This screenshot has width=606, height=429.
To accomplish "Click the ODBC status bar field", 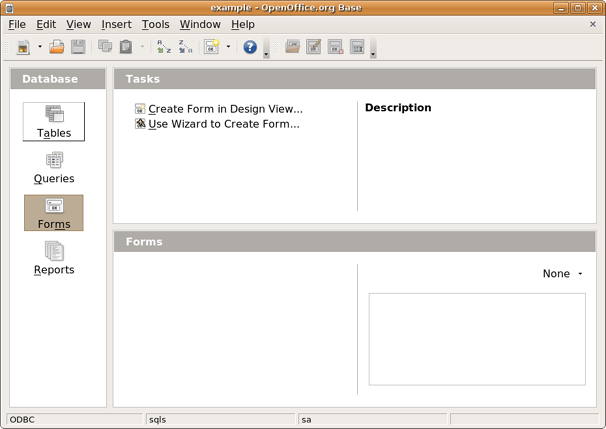I will tap(75, 419).
